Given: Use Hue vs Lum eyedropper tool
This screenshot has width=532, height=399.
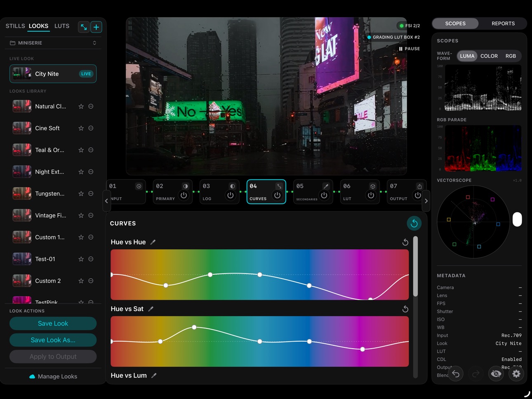Looking at the screenshot, I should (x=154, y=375).
